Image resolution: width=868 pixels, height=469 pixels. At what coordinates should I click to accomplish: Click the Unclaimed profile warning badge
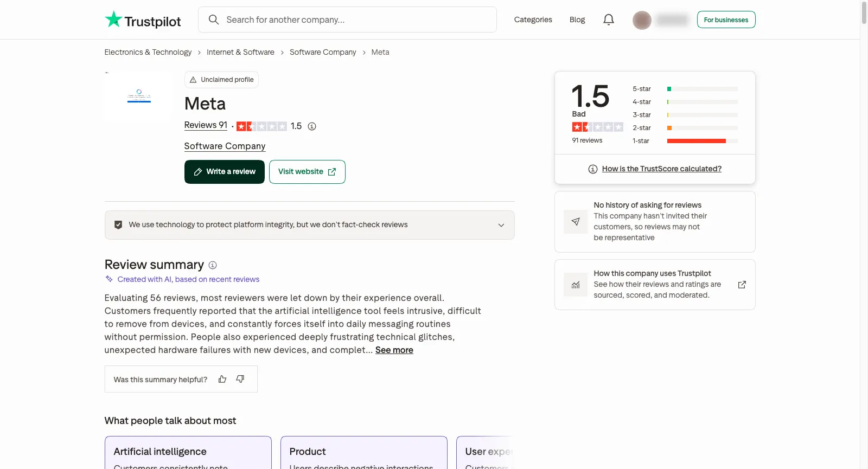(x=221, y=80)
